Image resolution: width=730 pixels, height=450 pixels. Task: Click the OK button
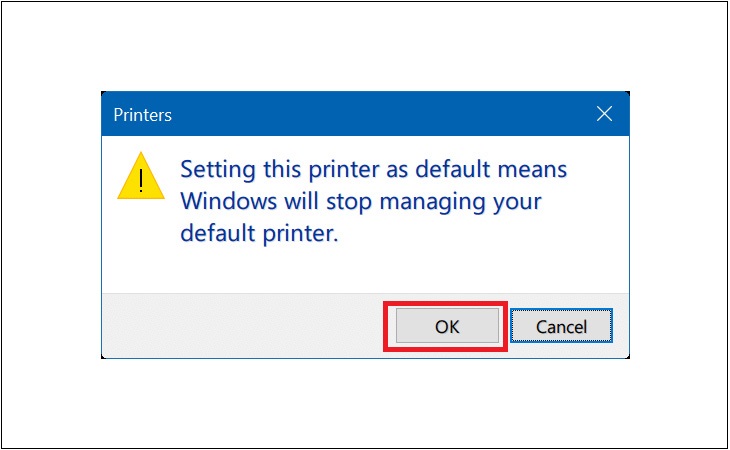tap(447, 326)
